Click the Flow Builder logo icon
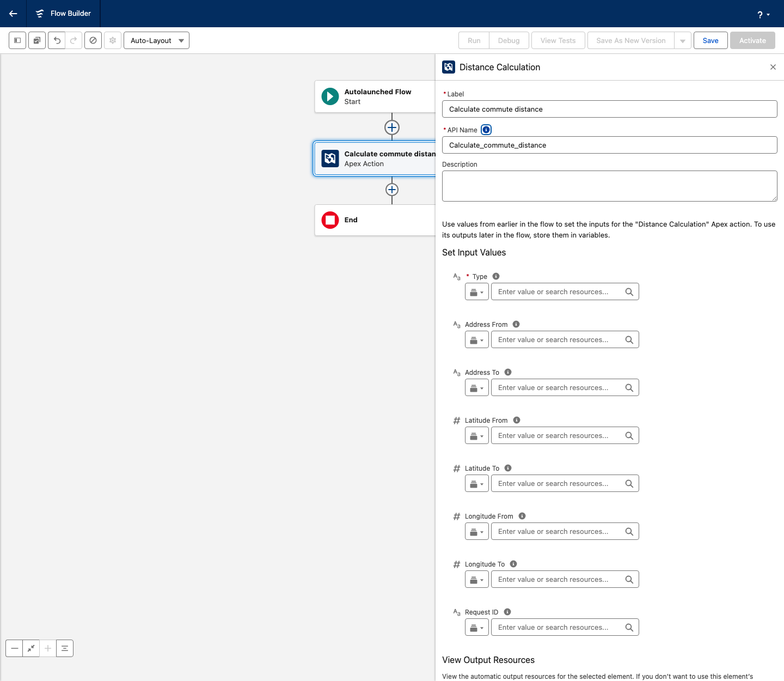This screenshot has width=784, height=681. click(x=40, y=14)
